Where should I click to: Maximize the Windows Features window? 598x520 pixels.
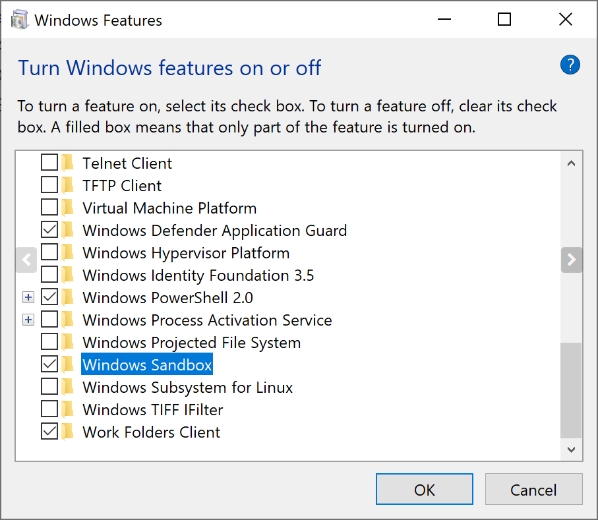pos(504,19)
